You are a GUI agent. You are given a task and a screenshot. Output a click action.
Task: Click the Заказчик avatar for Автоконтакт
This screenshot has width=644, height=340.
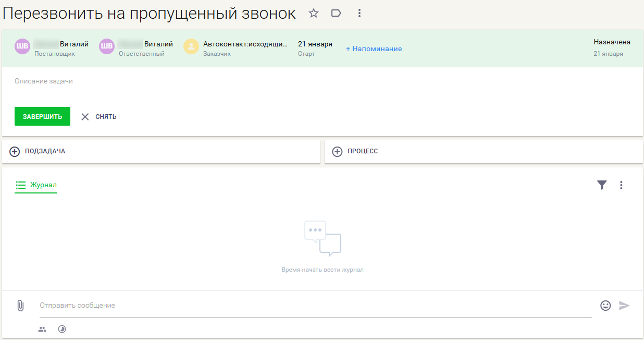(x=191, y=46)
